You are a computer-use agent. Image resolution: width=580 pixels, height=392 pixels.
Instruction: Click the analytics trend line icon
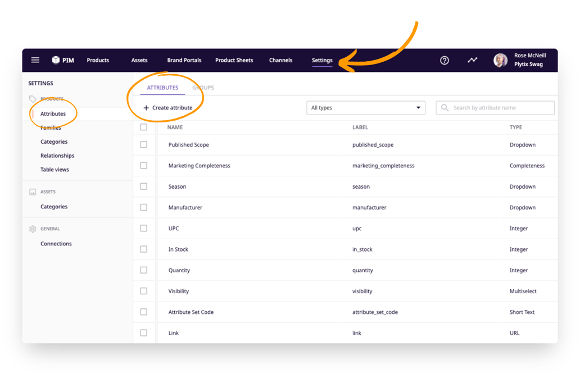click(x=472, y=60)
